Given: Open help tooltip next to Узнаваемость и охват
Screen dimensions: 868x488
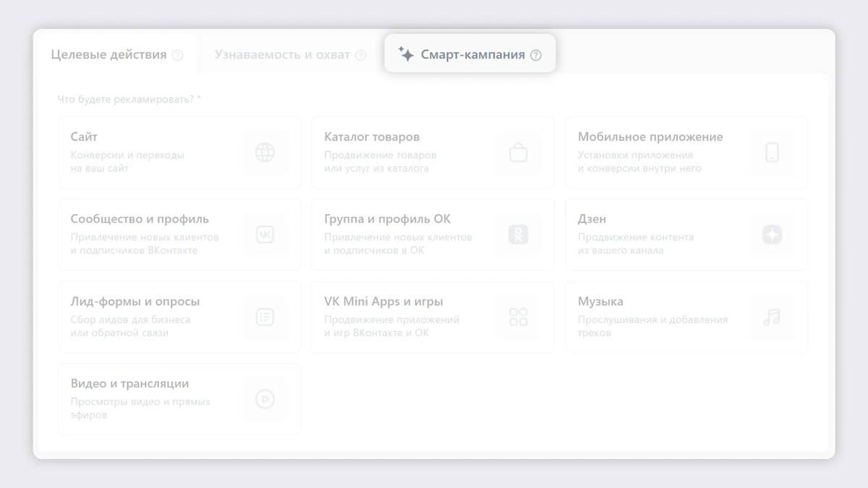Looking at the screenshot, I should coord(362,53).
